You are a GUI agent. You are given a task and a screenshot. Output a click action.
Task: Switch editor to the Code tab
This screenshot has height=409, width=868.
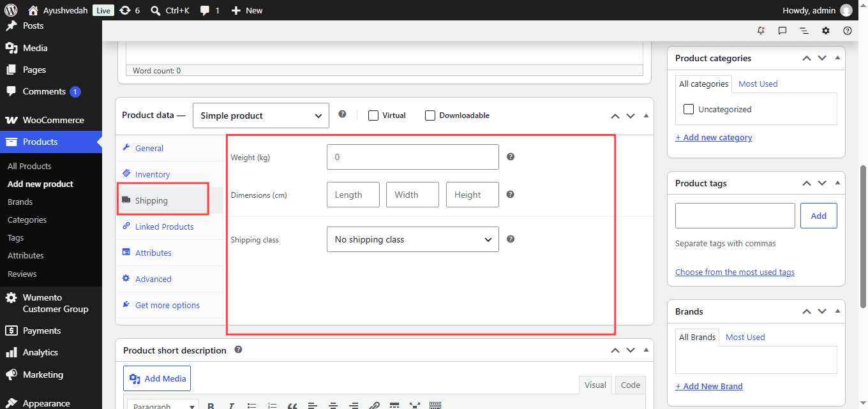pos(631,385)
